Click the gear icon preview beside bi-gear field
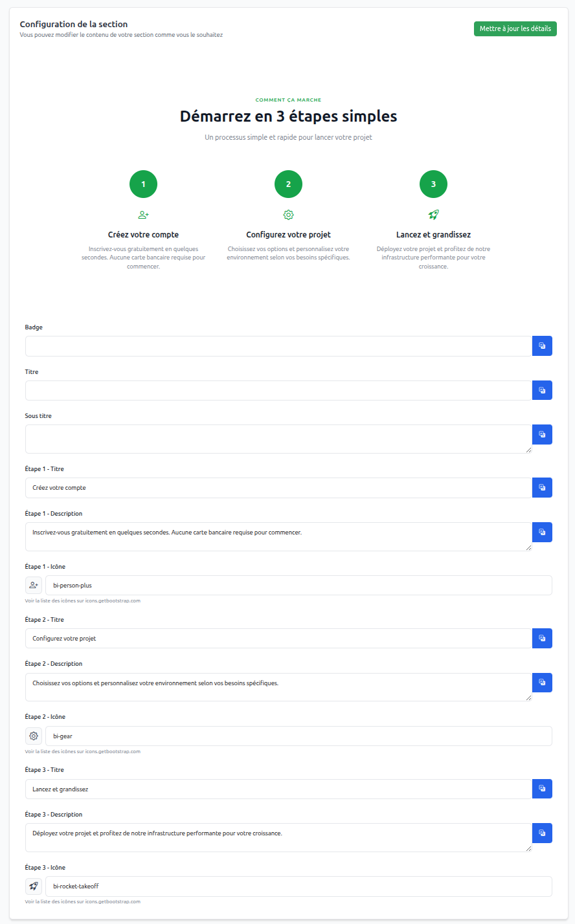This screenshot has height=924, width=575. pyautogui.click(x=34, y=736)
